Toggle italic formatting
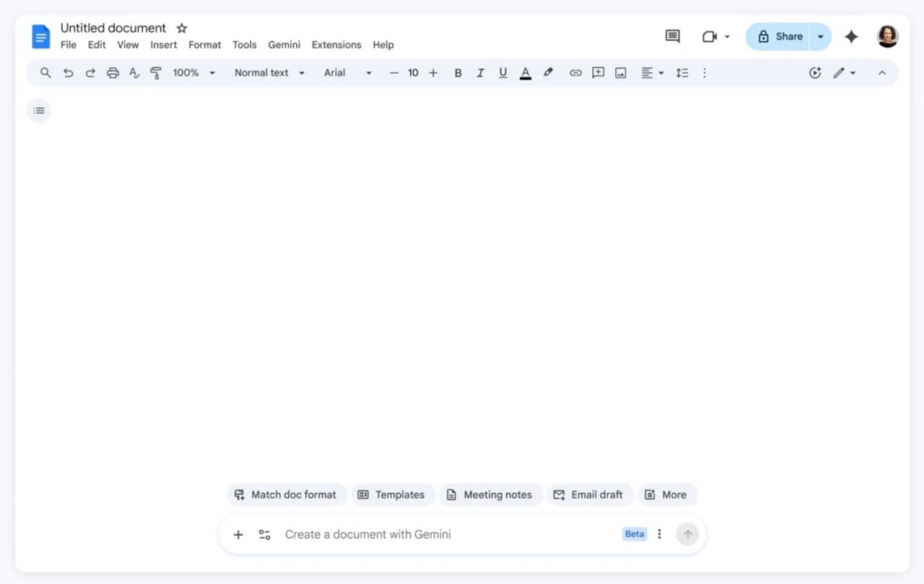This screenshot has width=924, height=584. [480, 73]
